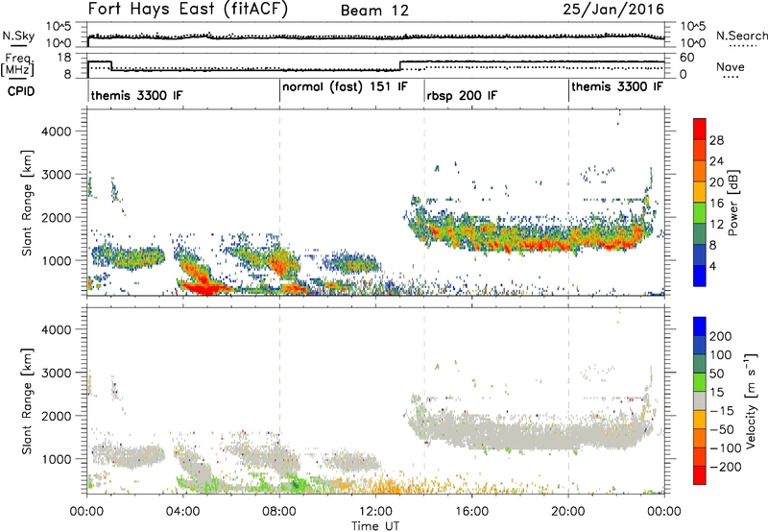Click the 'Velocity [m s-1]' colorbar title

pyautogui.click(x=751, y=400)
